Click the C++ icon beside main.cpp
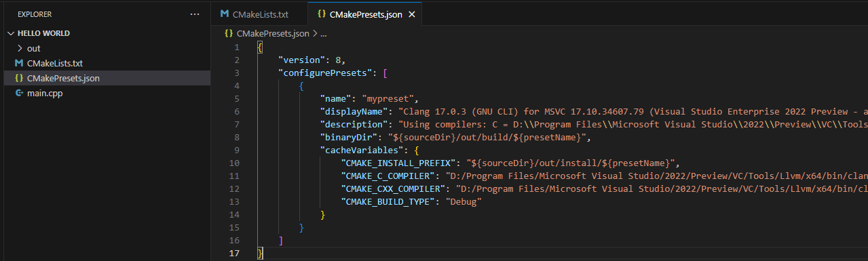 [x=19, y=93]
